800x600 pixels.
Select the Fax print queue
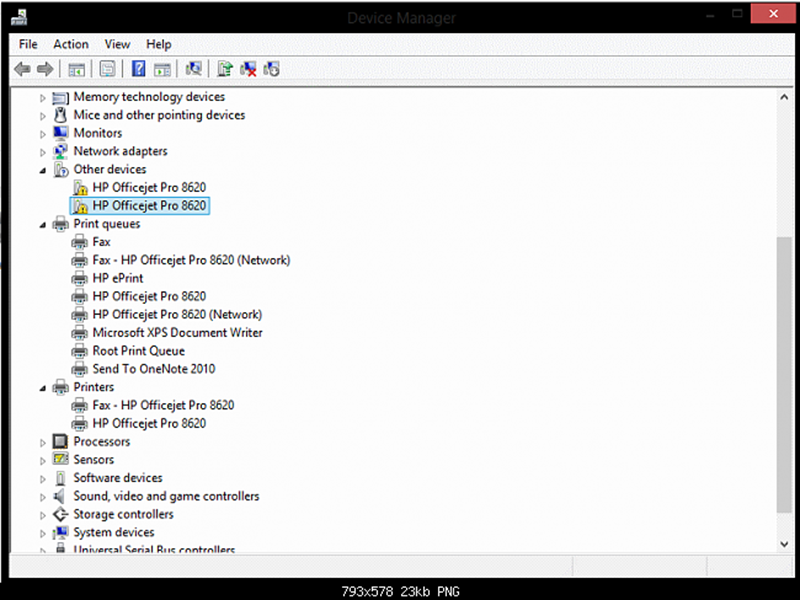click(x=102, y=242)
